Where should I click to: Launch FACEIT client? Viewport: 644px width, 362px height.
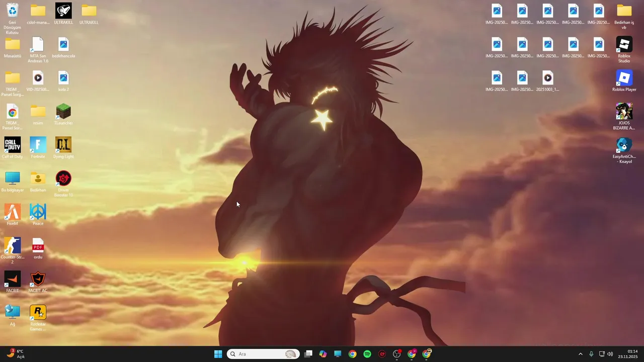13,282
